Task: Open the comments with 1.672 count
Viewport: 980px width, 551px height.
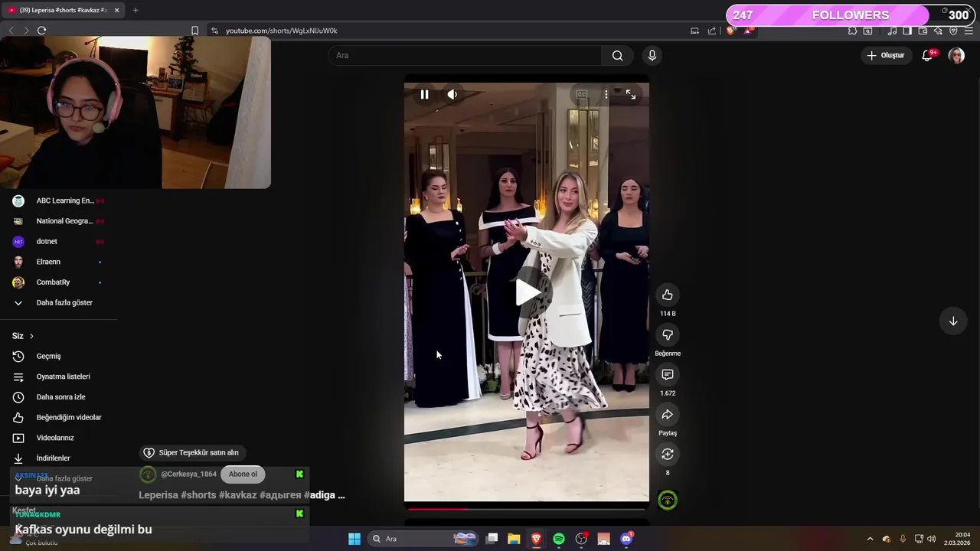Action: tap(668, 374)
